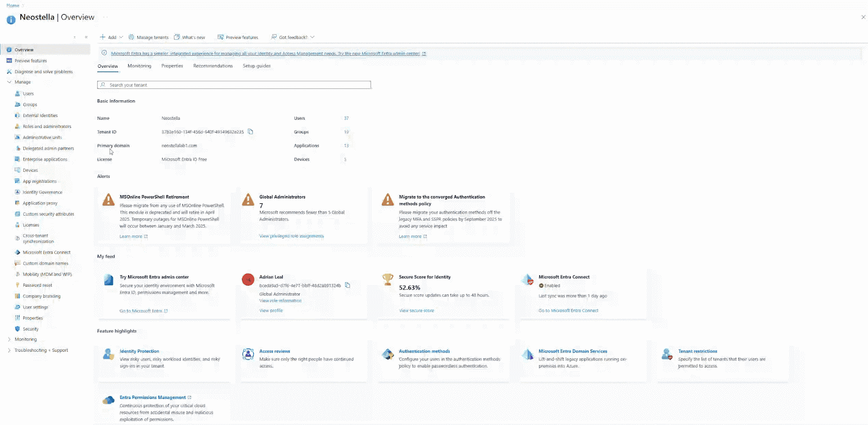Screen dimensions: 868x425
Task: Switch to the Recommendations tab
Action: [213, 66]
